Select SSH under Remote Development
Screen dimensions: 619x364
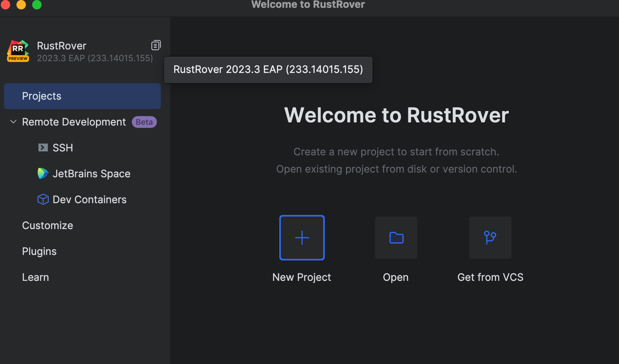[63, 148]
